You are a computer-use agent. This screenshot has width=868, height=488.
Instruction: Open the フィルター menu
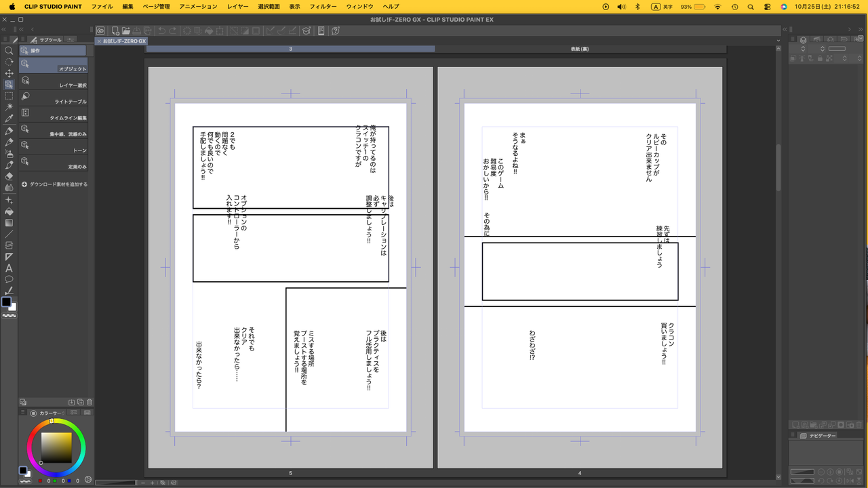(x=323, y=6)
